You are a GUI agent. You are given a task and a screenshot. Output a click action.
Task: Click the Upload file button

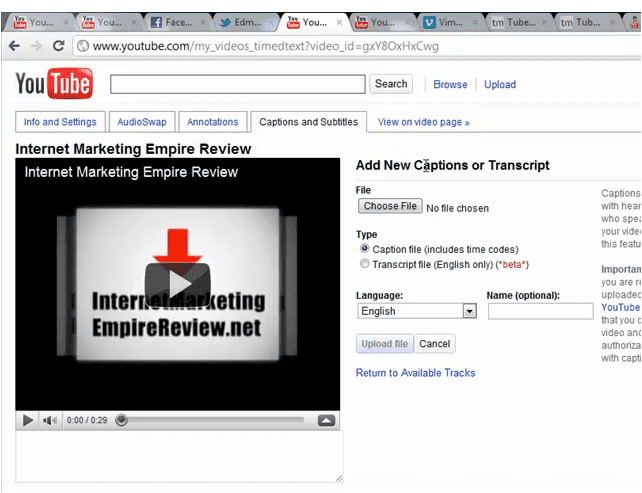[x=384, y=344]
